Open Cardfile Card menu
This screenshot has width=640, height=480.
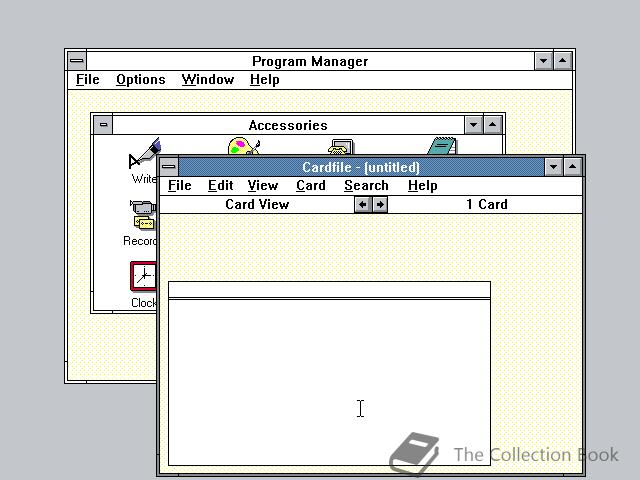click(311, 185)
